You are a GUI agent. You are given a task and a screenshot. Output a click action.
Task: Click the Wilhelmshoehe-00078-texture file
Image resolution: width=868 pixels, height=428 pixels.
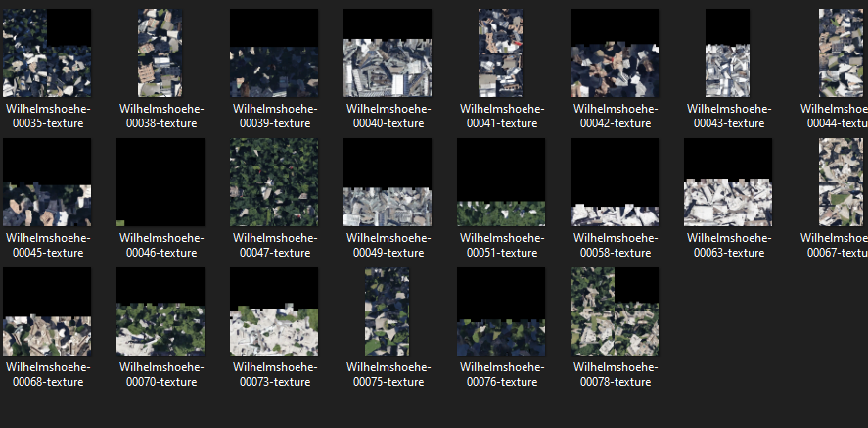point(615,311)
